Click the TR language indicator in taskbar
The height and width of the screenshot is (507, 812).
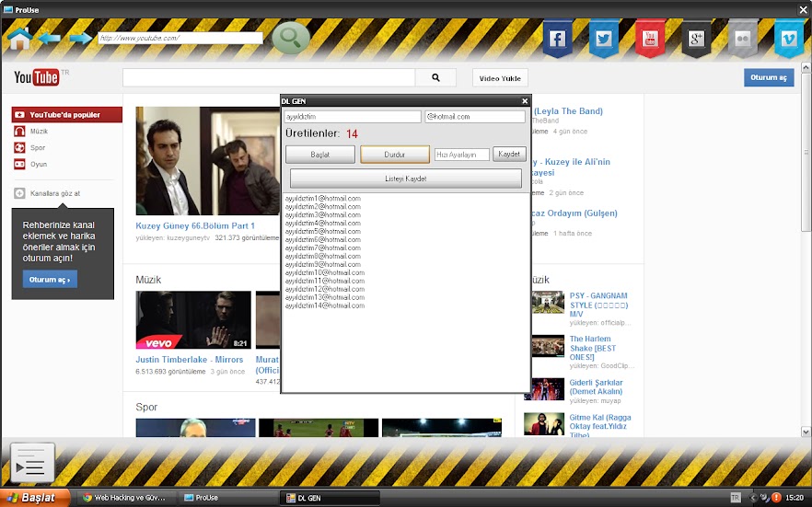(x=735, y=498)
